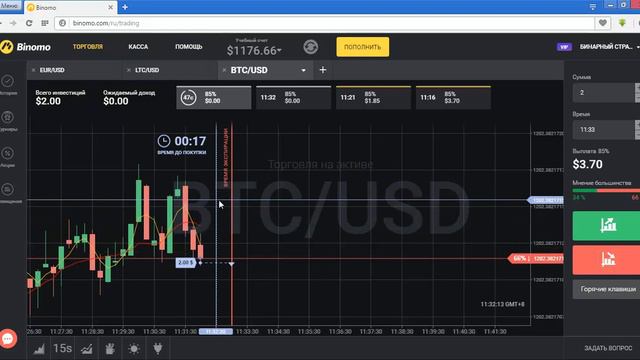
Task: Change the 15s timeframe setting
Action: click(62, 349)
